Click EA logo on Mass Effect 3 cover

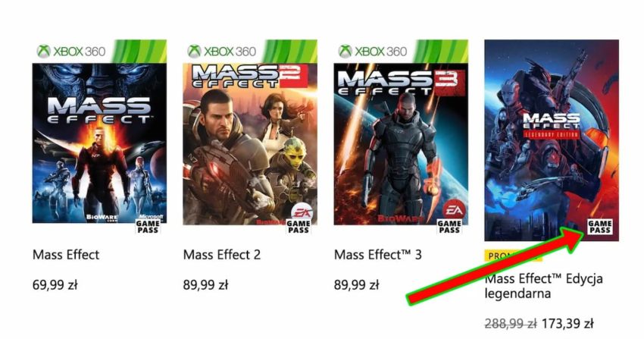coord(453,210)
